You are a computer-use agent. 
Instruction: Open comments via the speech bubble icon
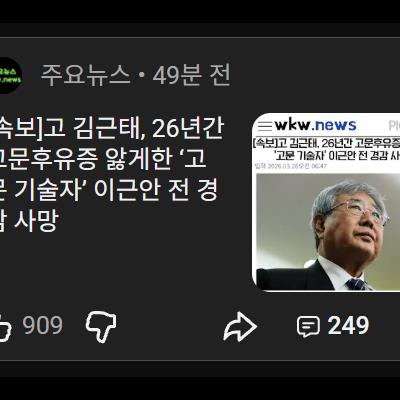coord(308,326)
